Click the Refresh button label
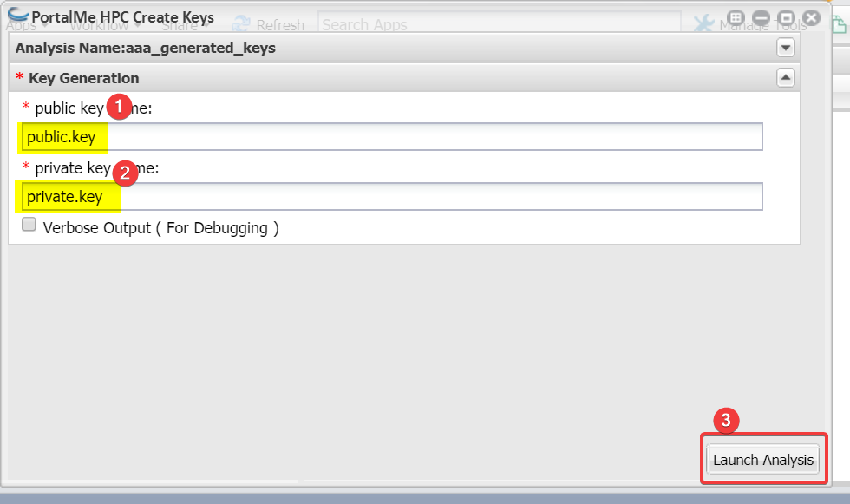Viewport: 850px width, 504px height. 280,25
